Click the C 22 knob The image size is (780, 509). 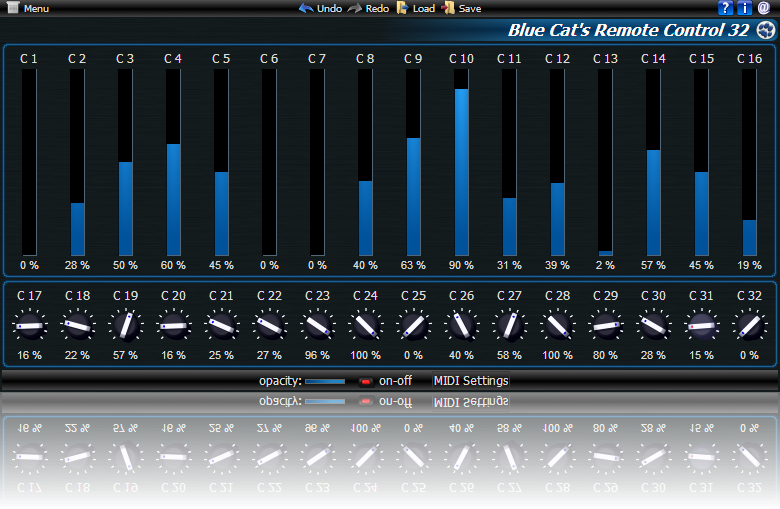[x=270, y=325]
